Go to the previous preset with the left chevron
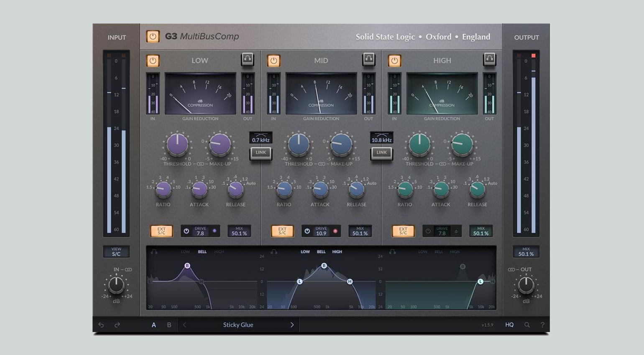Image resolution: width=644 pixels, height=355 pixels. pos(183,325)
